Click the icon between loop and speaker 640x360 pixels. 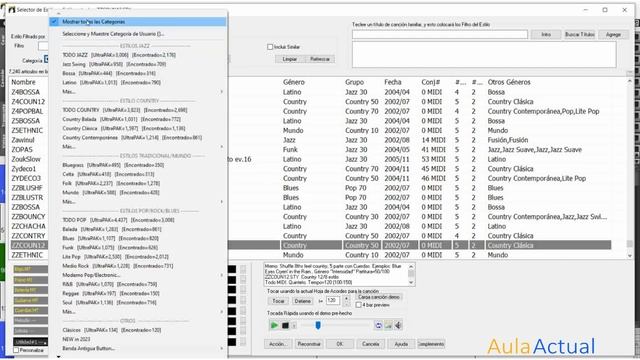click(388, 325)
